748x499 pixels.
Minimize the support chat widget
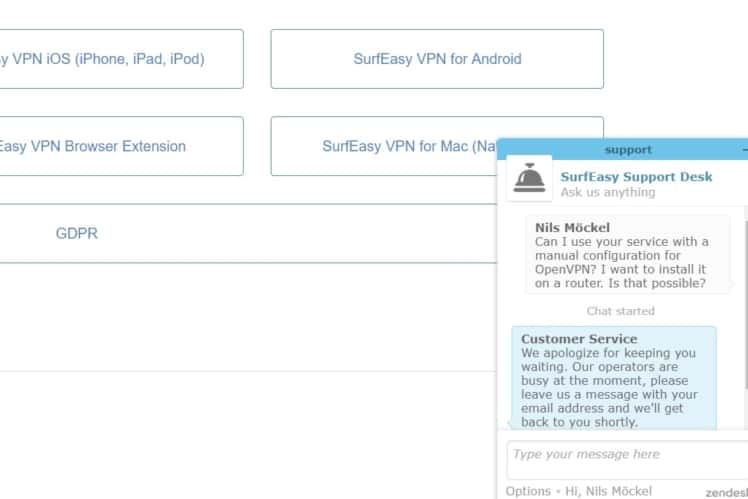pyautogui.click(x=745, y=150)
